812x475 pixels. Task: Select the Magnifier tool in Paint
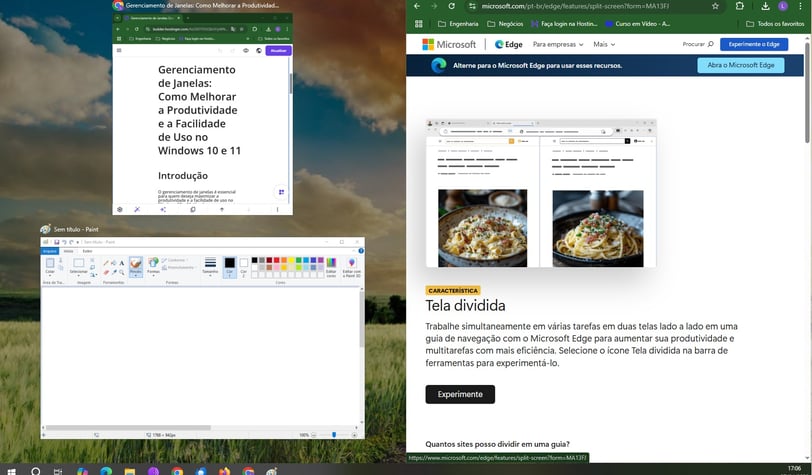[122, 272]
